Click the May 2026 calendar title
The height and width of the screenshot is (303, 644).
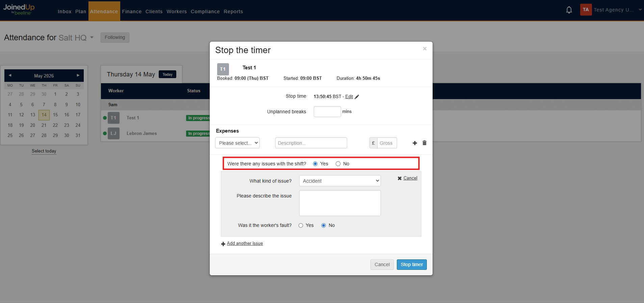tap(44, 76)
